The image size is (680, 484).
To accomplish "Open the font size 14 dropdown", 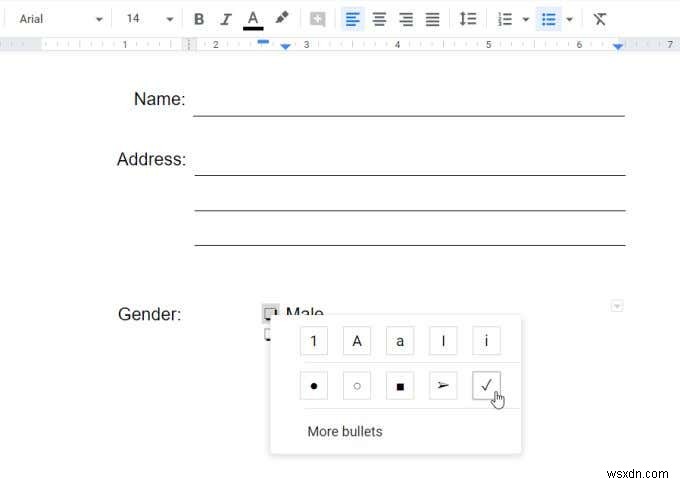I will (149, 19).
